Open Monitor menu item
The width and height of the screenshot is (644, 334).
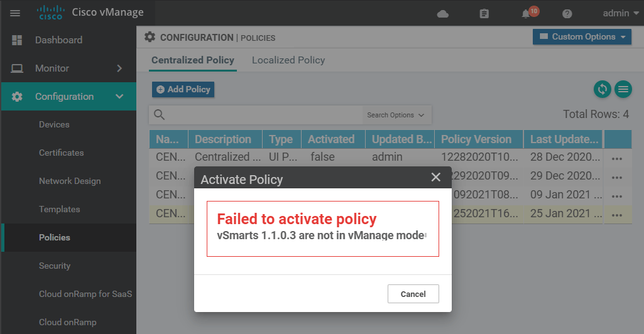(x=52, y=68)
